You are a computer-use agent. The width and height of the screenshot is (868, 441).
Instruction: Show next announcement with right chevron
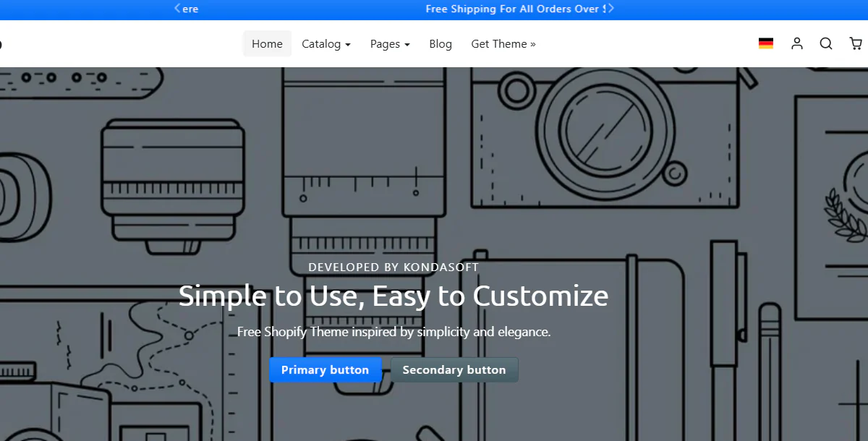coord(611,9)
